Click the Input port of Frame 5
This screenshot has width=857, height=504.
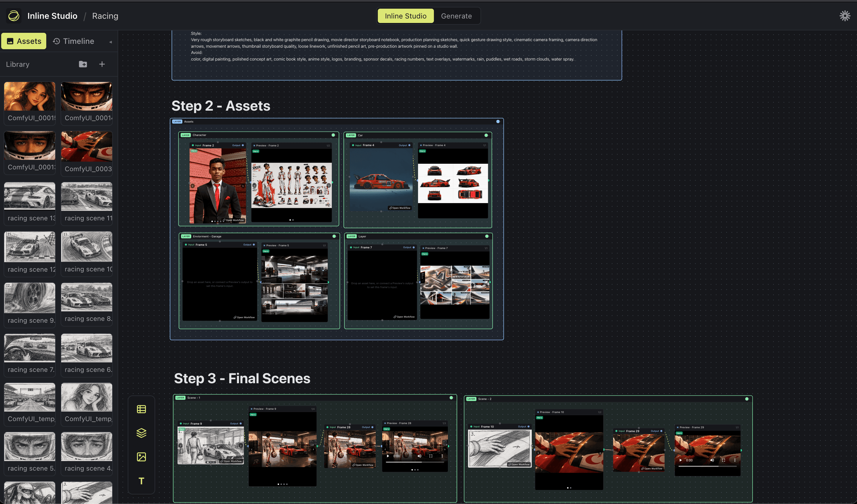coord(186,245)
